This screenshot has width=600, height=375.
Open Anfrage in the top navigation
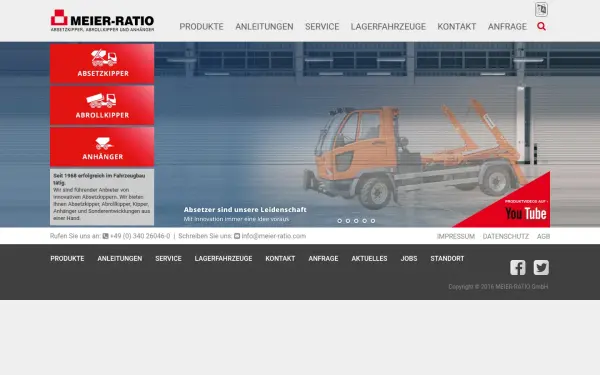(507, 27)
